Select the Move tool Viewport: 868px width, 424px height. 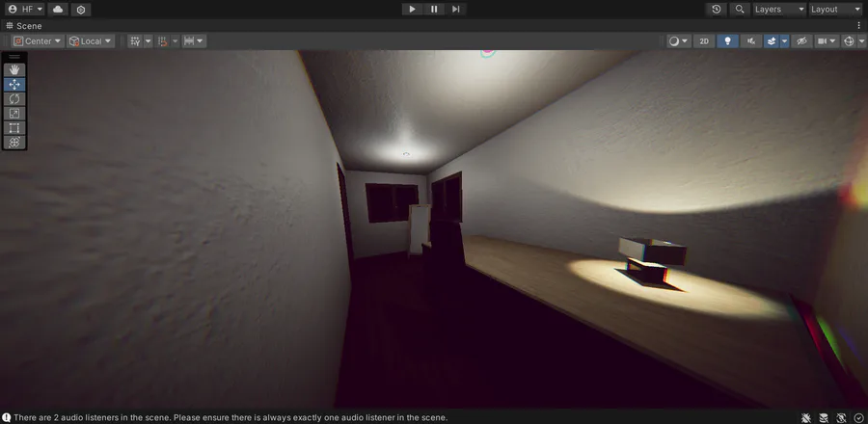[x=14, y=84]
